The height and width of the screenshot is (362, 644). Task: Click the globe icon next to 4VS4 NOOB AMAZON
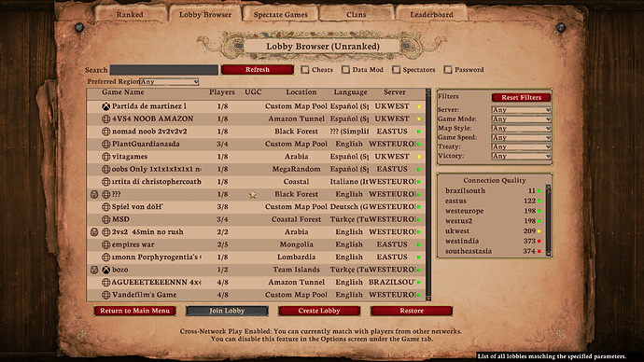[106, 119]
